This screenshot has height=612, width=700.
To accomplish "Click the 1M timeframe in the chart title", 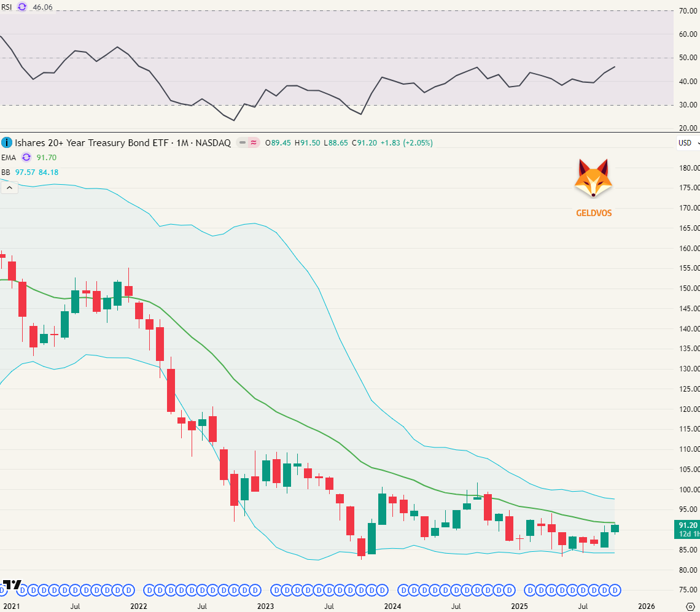I will [182, 142].
